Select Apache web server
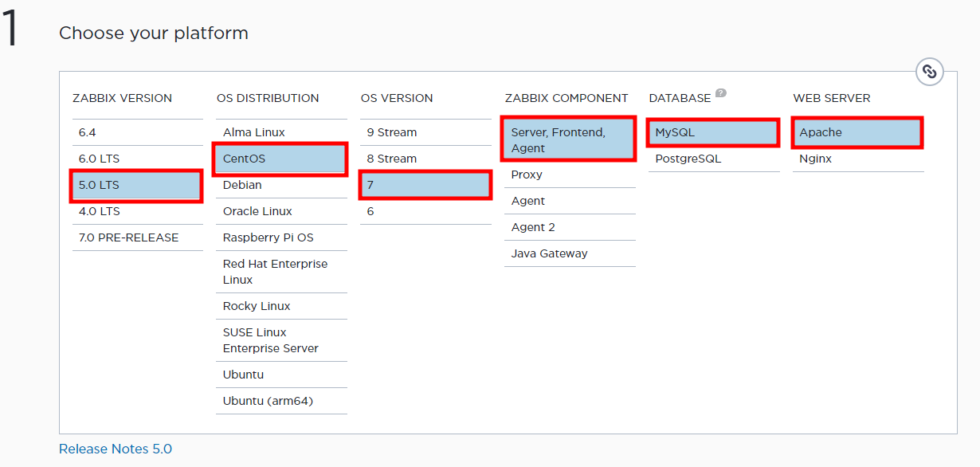 858,132
